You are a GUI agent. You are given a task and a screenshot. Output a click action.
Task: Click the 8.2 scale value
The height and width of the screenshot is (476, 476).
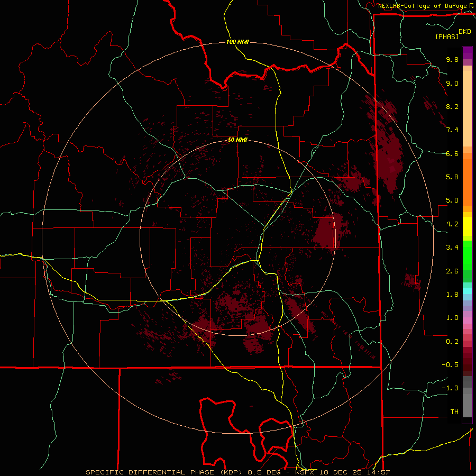click(452, 106)
